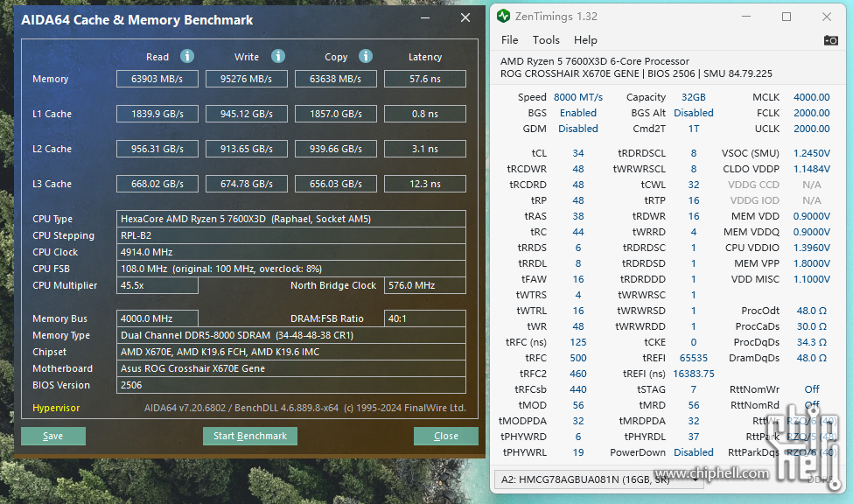Screen dimensions: 853x504
Task: Click the L1 Cache Write 945.12 GB/s value
Action: point(247,114)
